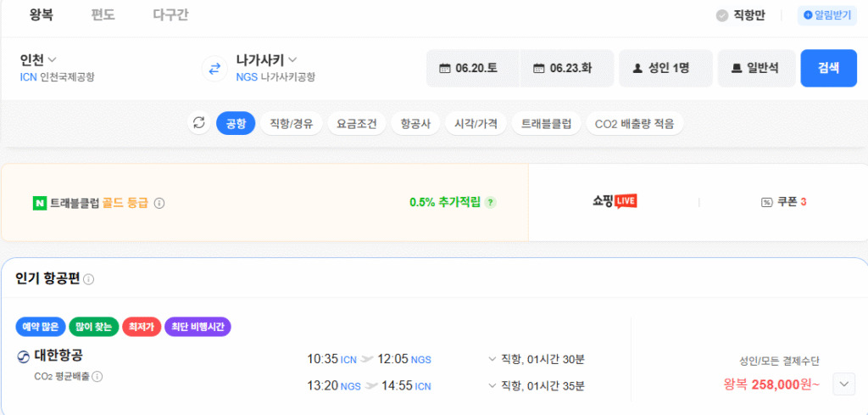
Task: Click the 대한항공 airline name
Action: 58,355
